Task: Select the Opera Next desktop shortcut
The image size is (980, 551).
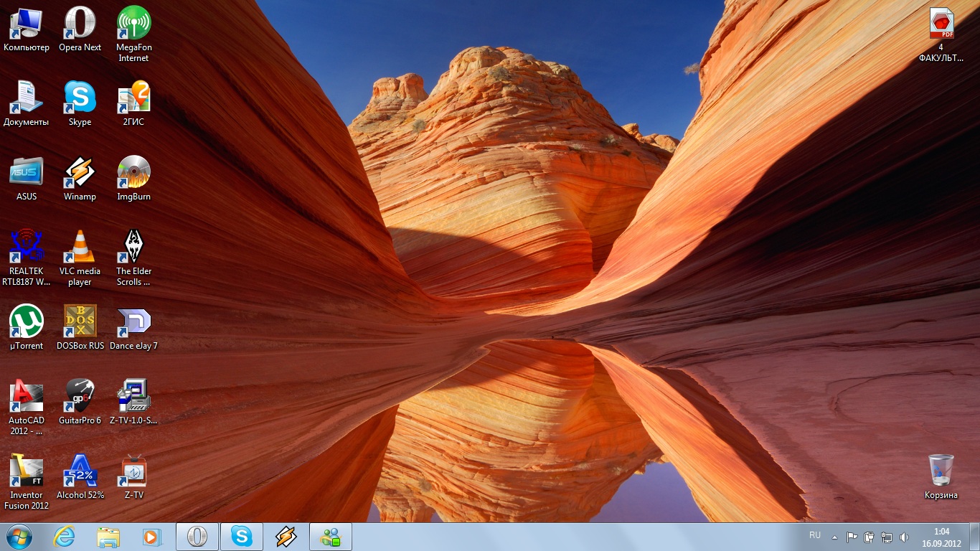Action: (x=80, y=29)
